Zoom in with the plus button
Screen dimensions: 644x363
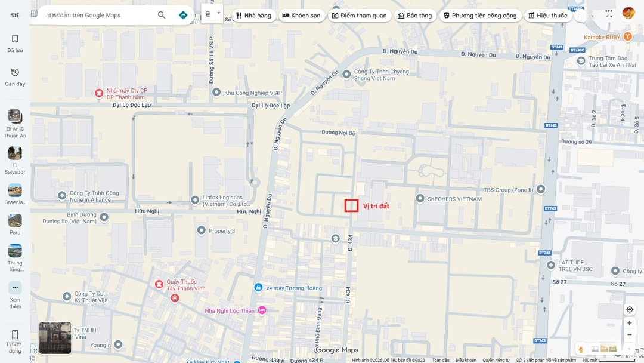630,323
